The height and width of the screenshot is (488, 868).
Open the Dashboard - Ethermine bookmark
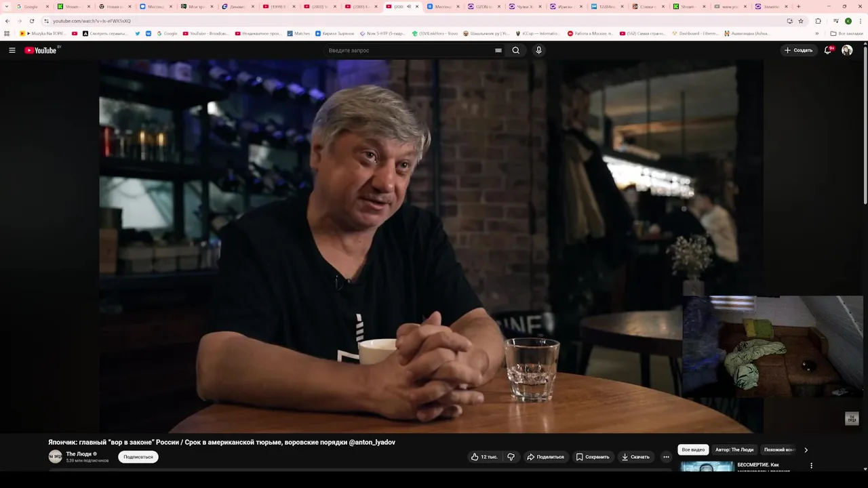tap(694, 33)
